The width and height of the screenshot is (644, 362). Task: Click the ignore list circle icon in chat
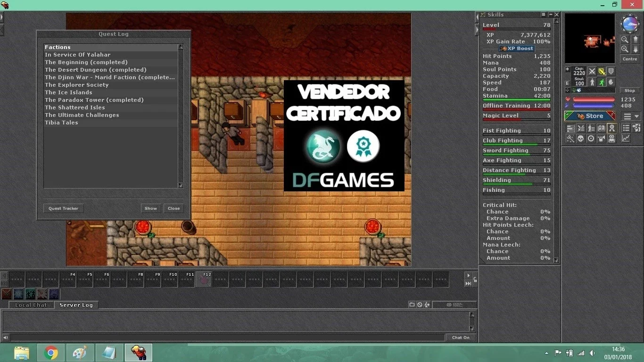(x=420, y=305)
